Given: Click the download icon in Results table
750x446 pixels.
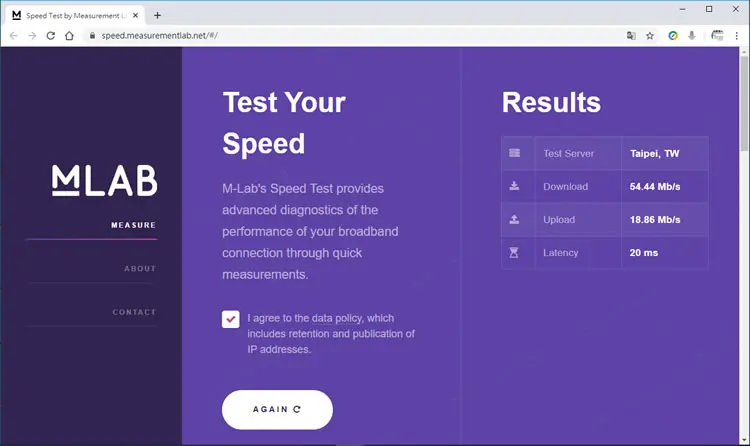Looking at the screenshot, I should pos(514,186).
